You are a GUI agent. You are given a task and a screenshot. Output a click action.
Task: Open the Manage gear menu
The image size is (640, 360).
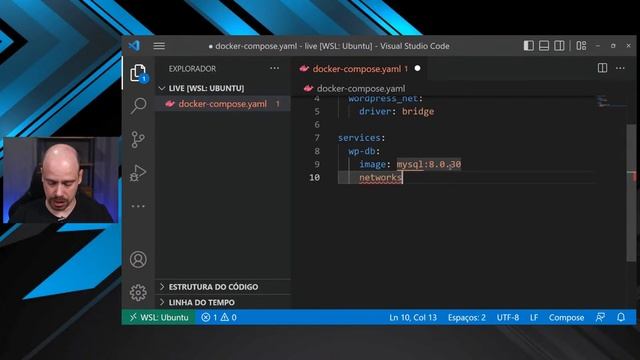(x=138, y=293)
